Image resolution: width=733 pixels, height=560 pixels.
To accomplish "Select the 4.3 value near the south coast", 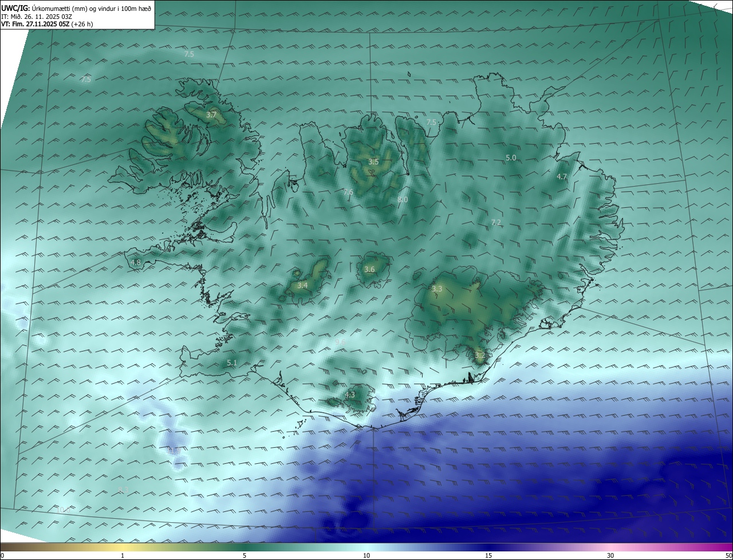I will point(350,395).
